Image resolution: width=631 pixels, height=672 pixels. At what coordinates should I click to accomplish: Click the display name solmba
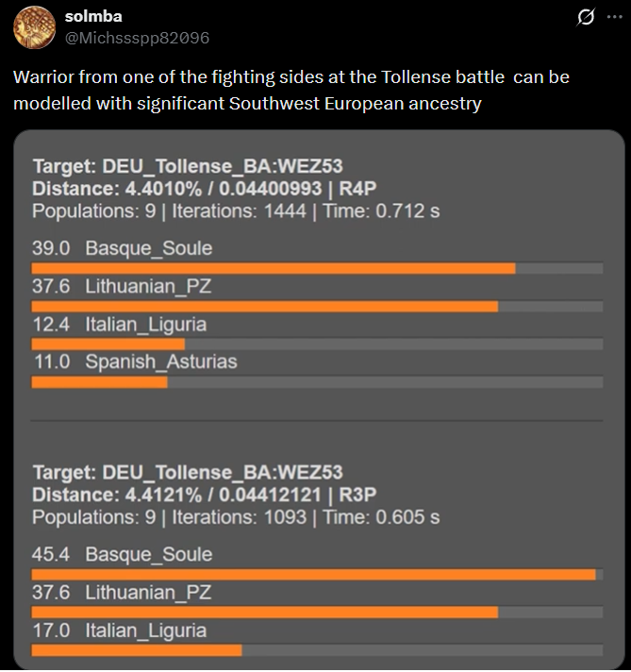[x=93, y=16]
